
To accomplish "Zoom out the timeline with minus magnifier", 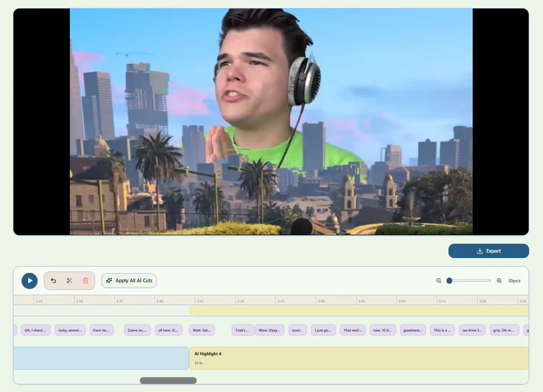I will 439,280.
